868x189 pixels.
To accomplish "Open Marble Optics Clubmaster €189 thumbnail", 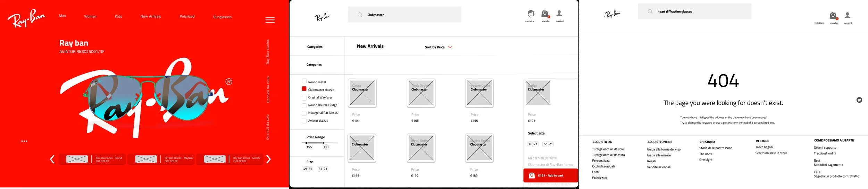I will click(479, 148).
